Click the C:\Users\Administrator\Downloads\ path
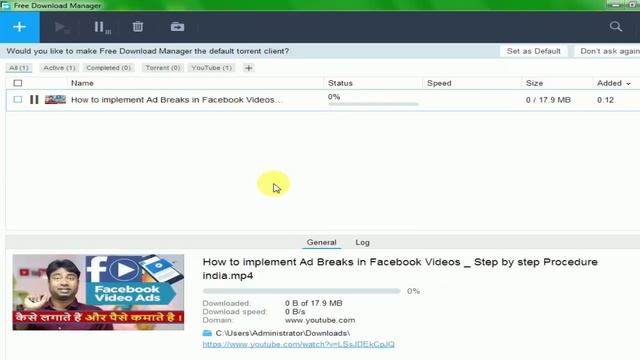This screenshot has height=360, width=640. (282, 333)
